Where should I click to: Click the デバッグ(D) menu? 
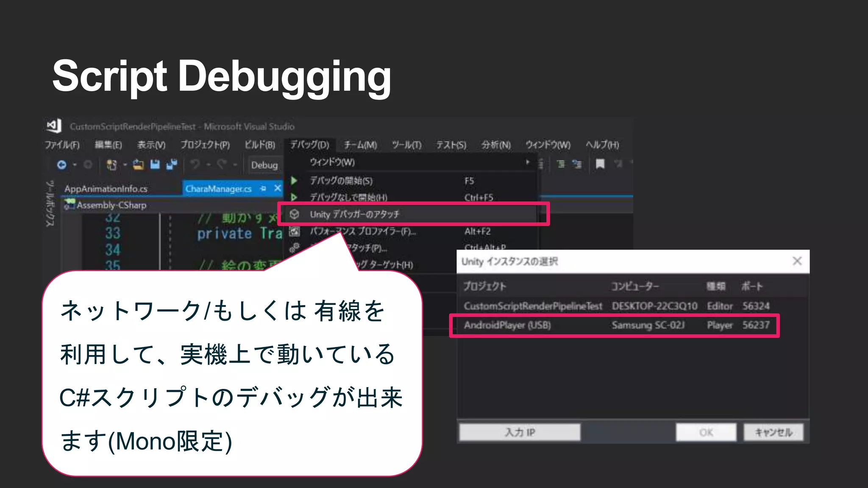pyautogui.click(x=309, y=145)
